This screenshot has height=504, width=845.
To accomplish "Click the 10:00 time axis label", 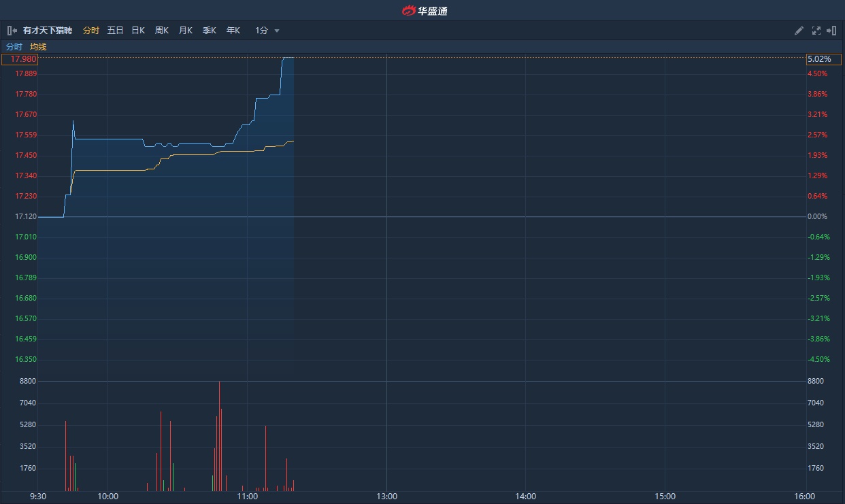I will click(x=108, y=497).
